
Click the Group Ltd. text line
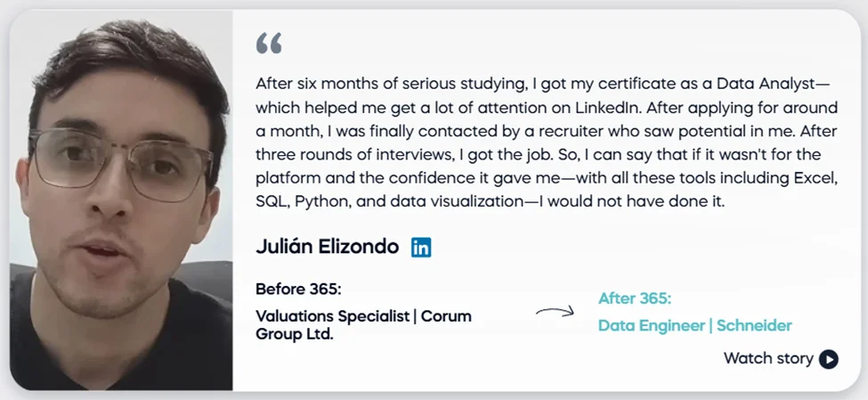(x=295, y=335)
